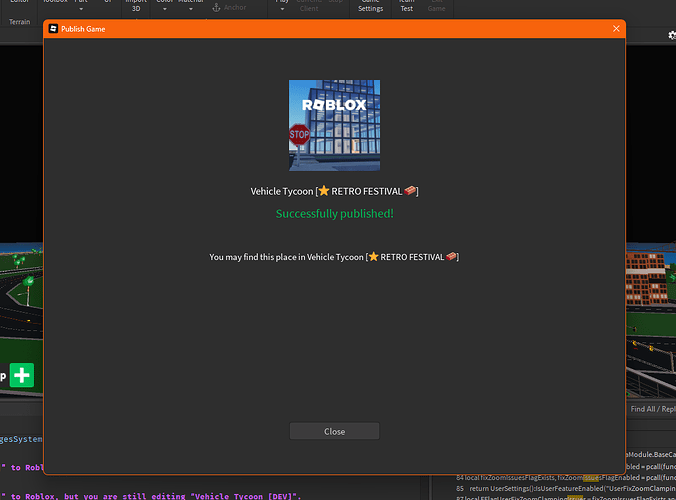The image size is (676, 500).
Task: Click script line 84 'local fixZoomIssuesFlagExists'
Action: point(566,478)
